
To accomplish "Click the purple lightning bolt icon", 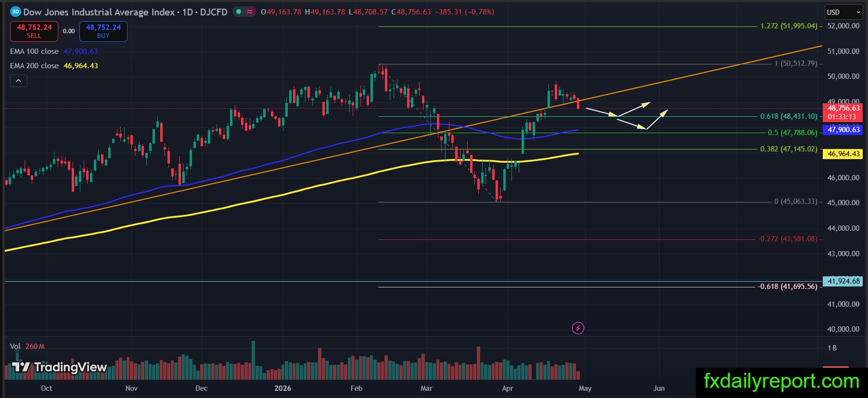I will (x=578, y=328).
